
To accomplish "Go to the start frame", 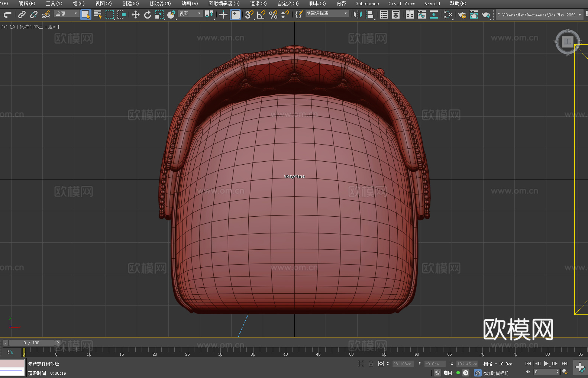I will [x=528, y=364].
